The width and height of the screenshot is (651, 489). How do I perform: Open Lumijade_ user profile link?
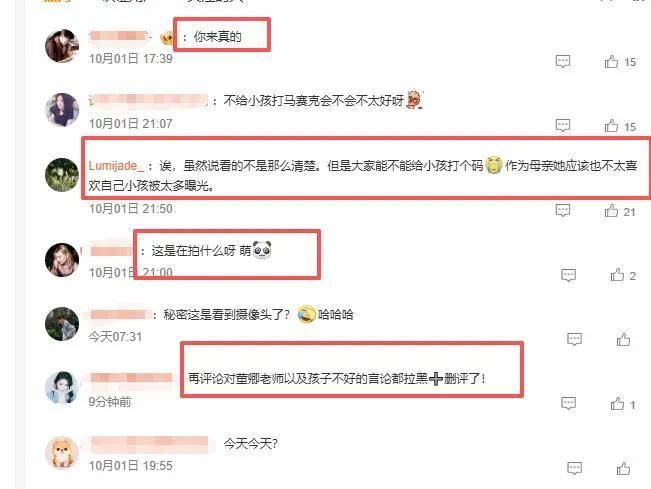tap(116, 166)
